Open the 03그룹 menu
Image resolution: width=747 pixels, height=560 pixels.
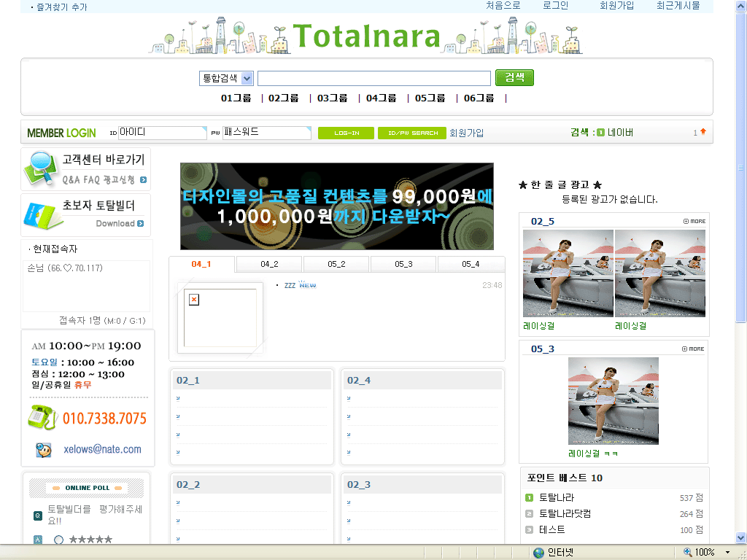tap(333, 98)
